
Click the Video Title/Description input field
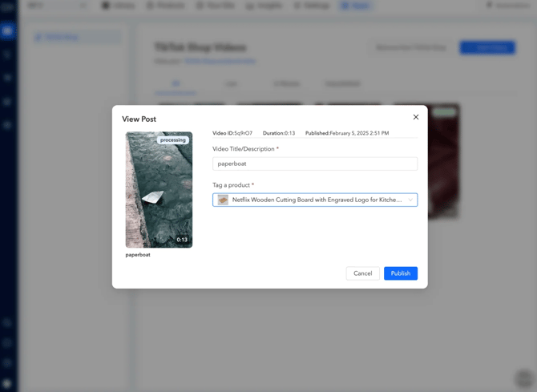314,164
